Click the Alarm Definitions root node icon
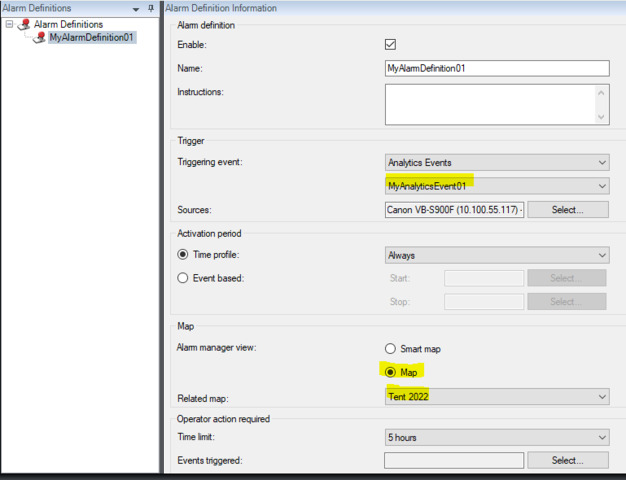The height and width of the screenshot is (480, 626). coord(23,24)
